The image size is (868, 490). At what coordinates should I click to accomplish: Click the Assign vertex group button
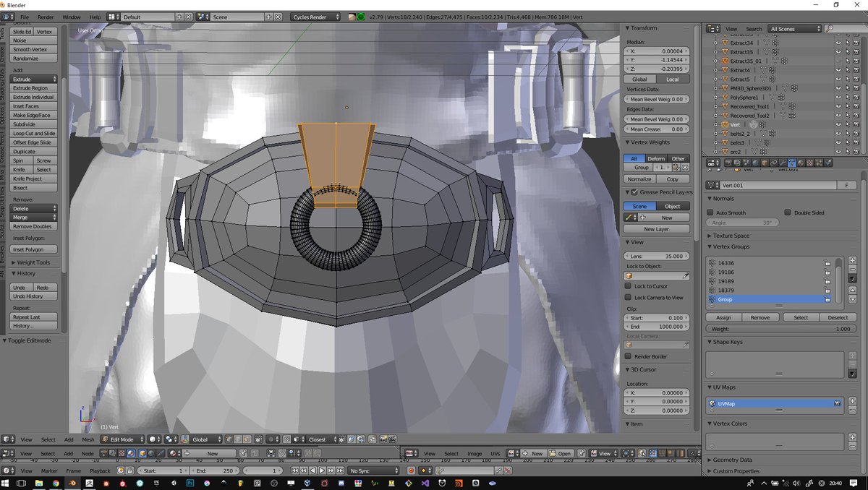pos(724,317)
